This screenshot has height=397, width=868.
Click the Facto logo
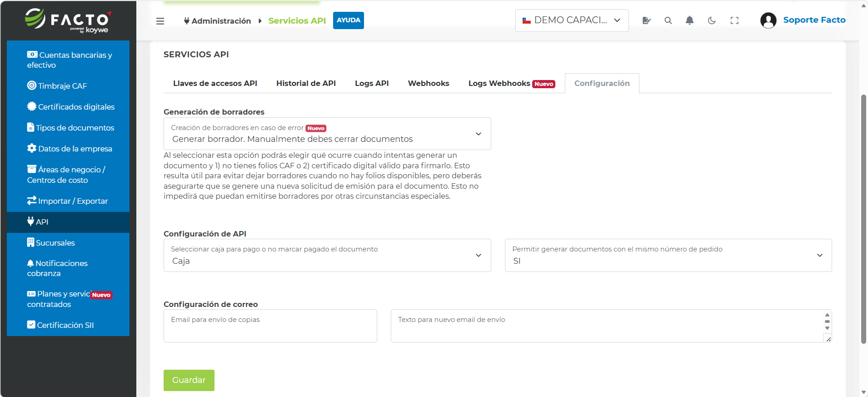point(68,20)
